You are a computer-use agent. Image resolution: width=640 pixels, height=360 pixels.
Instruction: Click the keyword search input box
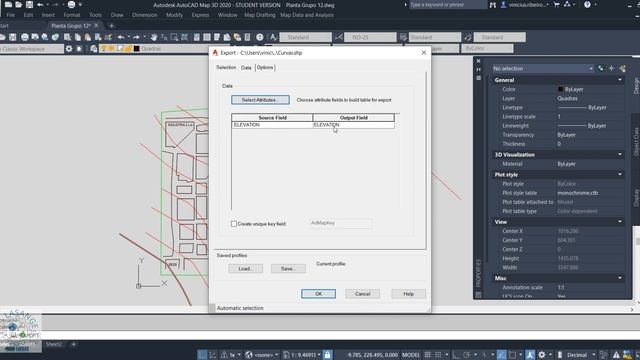448,5
